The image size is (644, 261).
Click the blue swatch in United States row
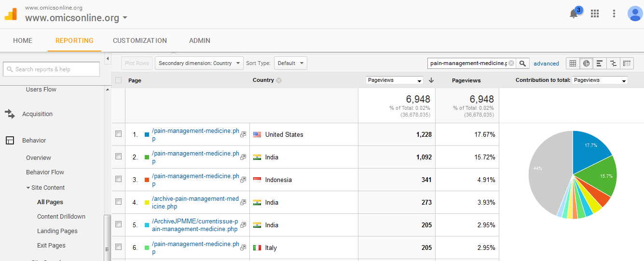click(x=147, y=134)
